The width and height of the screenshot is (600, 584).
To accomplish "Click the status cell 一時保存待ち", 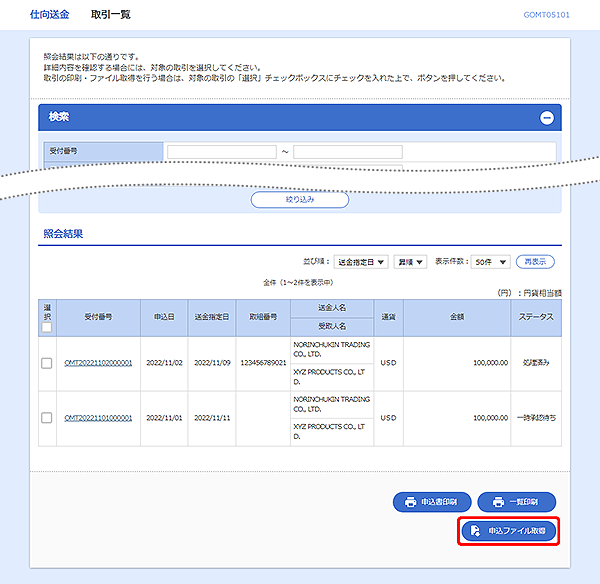I will point(536,418).
